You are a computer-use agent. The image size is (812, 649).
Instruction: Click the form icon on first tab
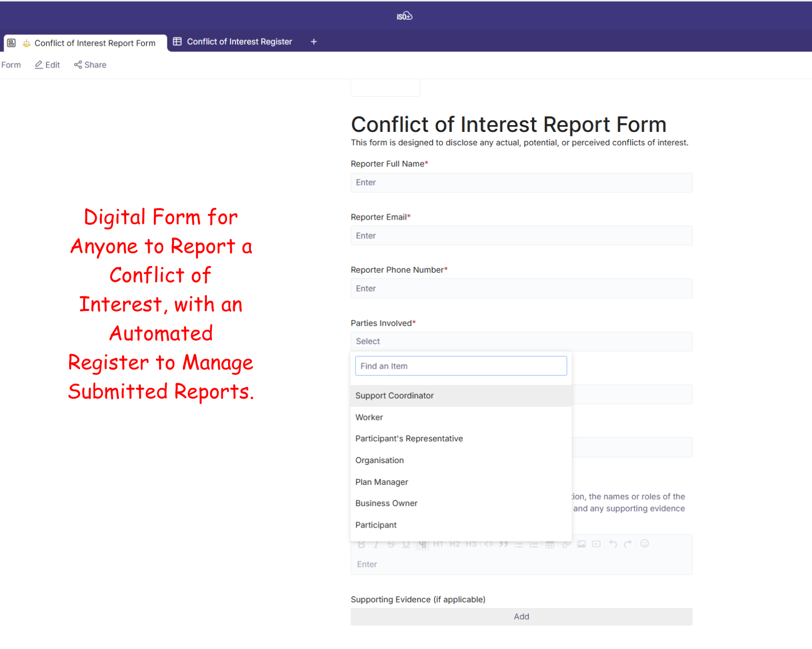tap(11, 43)
